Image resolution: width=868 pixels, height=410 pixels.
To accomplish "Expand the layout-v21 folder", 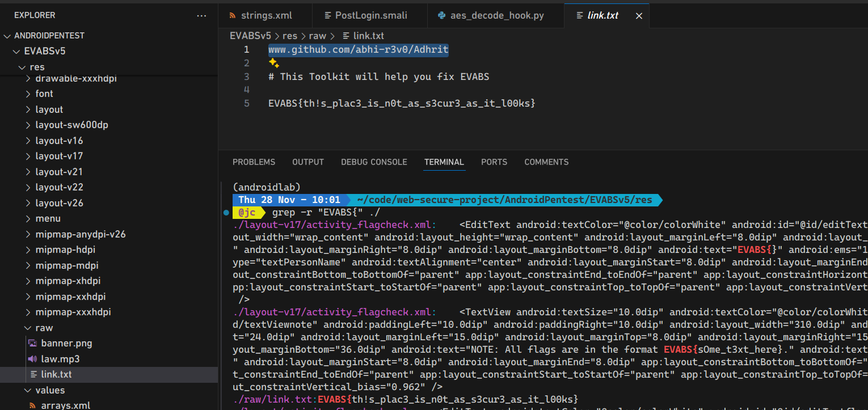I will click(x=28, y=172).
